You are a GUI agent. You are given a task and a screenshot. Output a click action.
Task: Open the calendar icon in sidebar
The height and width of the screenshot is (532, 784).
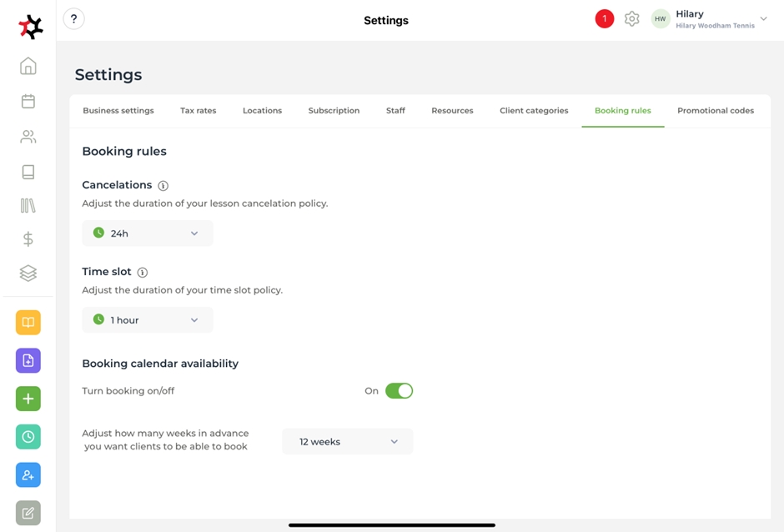point(28,102)
